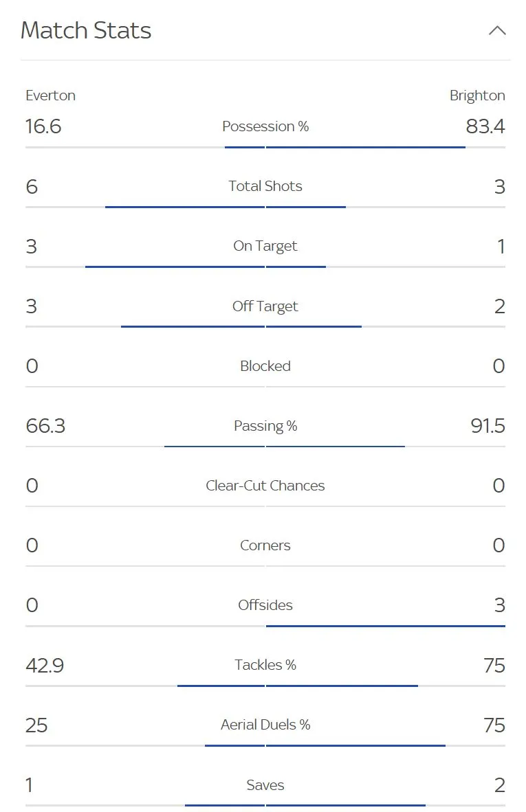The image size is (526, 812).
Task: Select the Everton team label
Action: click(x=50, y=95)
